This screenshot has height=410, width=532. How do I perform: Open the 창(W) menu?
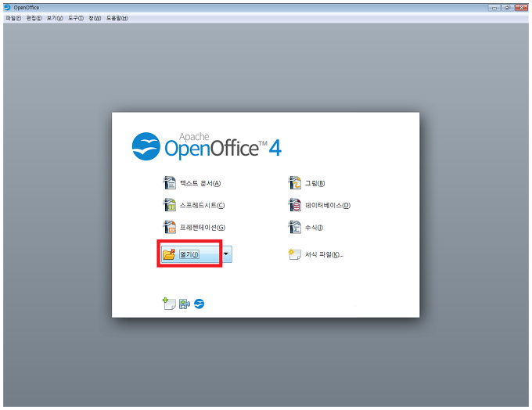click(95, 18)
